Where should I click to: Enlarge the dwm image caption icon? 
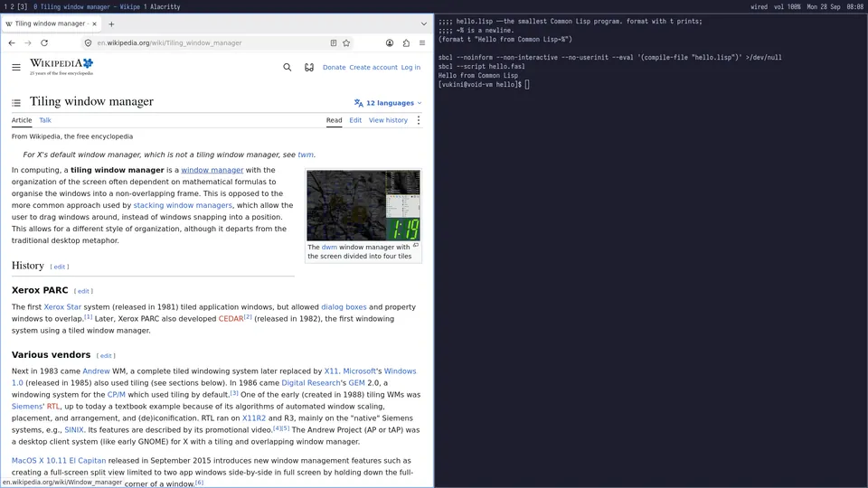point(416,245)
